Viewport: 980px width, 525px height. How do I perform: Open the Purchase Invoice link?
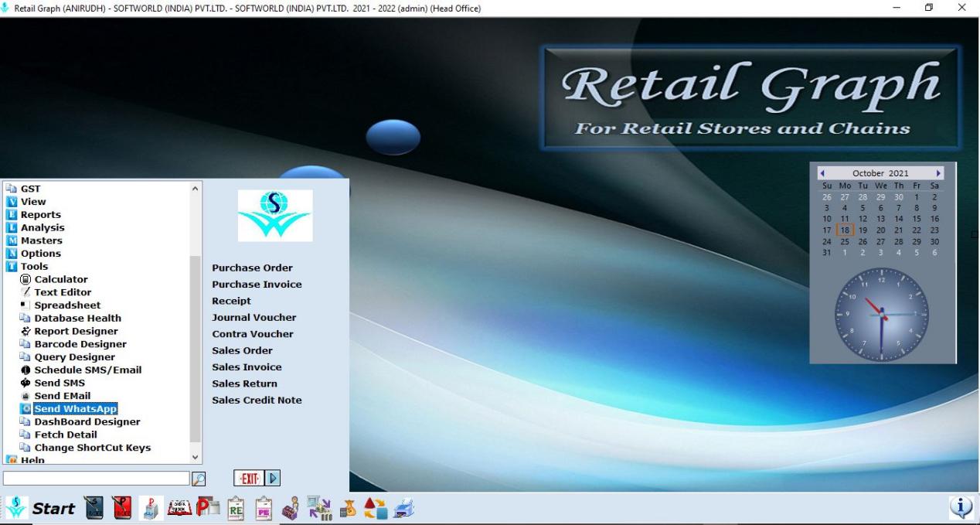[257, 285]
